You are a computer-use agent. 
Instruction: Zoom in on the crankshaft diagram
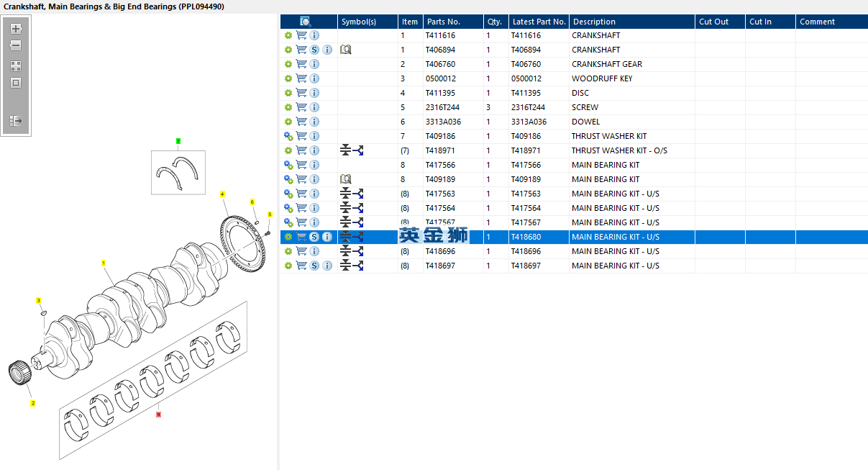16,29
